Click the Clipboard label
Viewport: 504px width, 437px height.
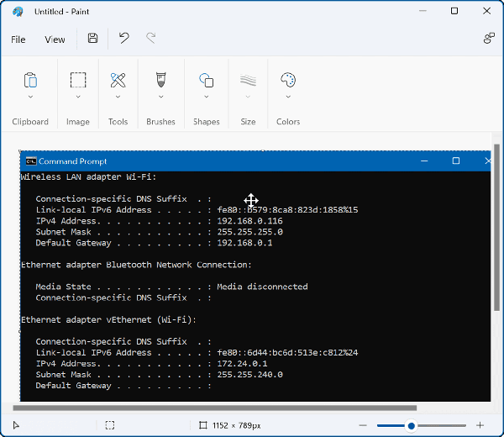pyautogui.click(x=30, y=122)
